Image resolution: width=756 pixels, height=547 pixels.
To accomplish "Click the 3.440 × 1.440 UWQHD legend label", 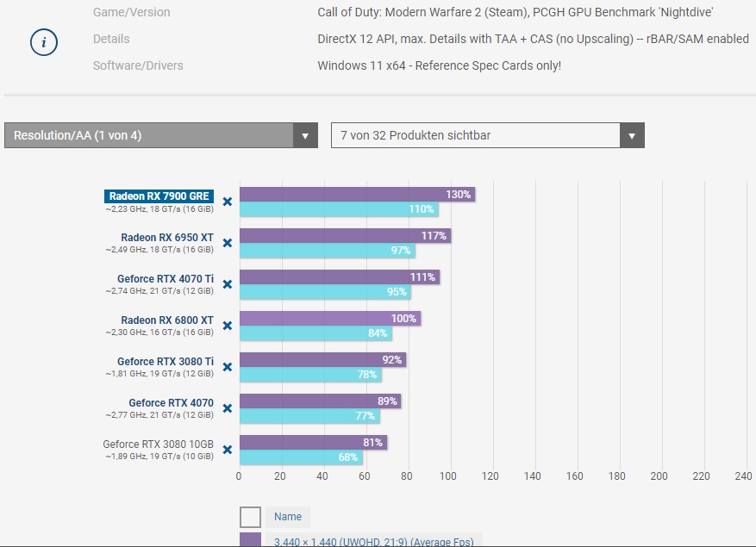I will tap(373, 541).
